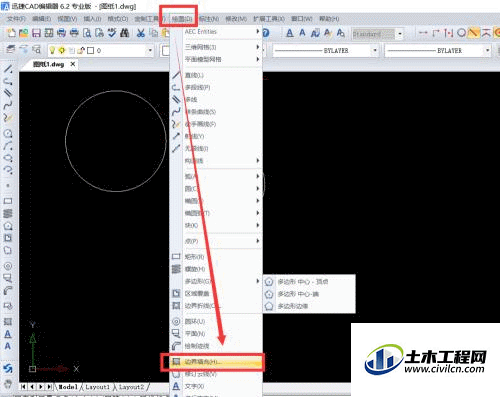Switch to the Layout2 tab
Screen dimensions: 500x397
click(131, 387)
